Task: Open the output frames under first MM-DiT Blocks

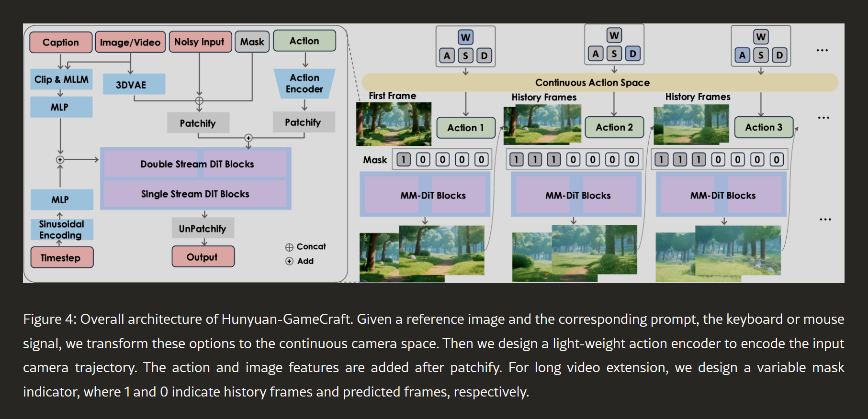Action: [x=422, y=254]
